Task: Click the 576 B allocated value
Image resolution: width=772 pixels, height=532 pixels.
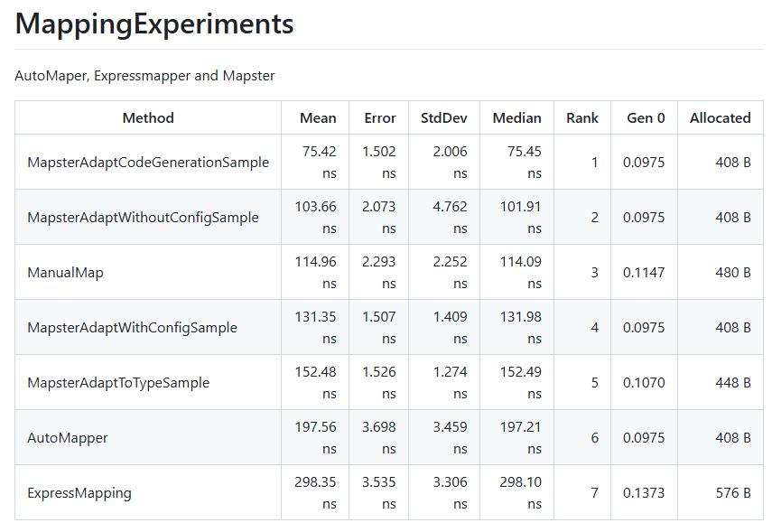Action: click(x=732, y=493)
